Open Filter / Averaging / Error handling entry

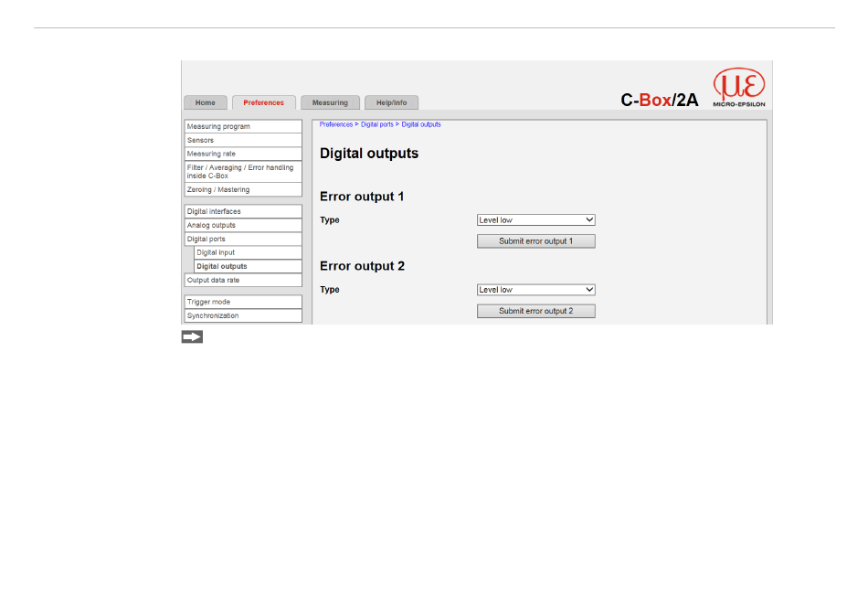[243, 172]
